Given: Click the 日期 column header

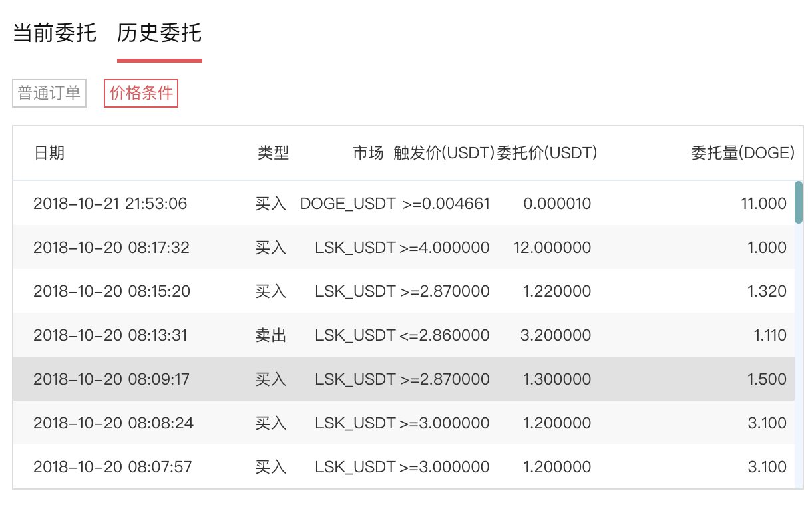Looking at the screenshot, I should 49,153.
